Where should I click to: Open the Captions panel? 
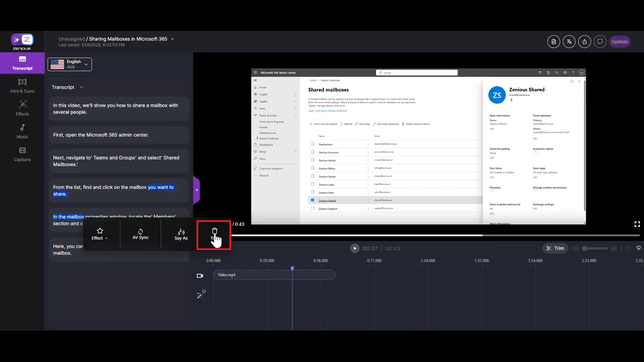pos(22,154)
